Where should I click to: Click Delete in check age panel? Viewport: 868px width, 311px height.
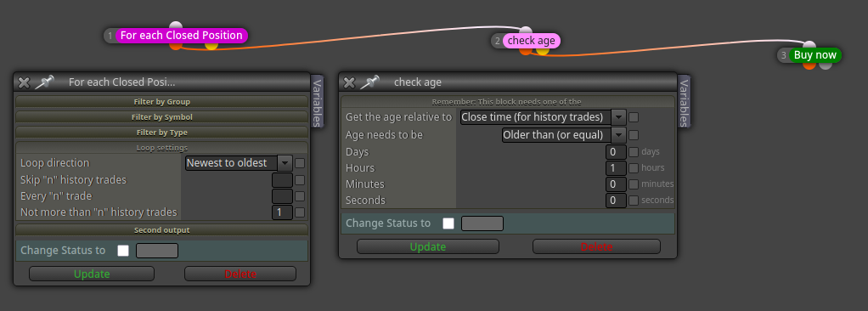(x=596, y=246)
